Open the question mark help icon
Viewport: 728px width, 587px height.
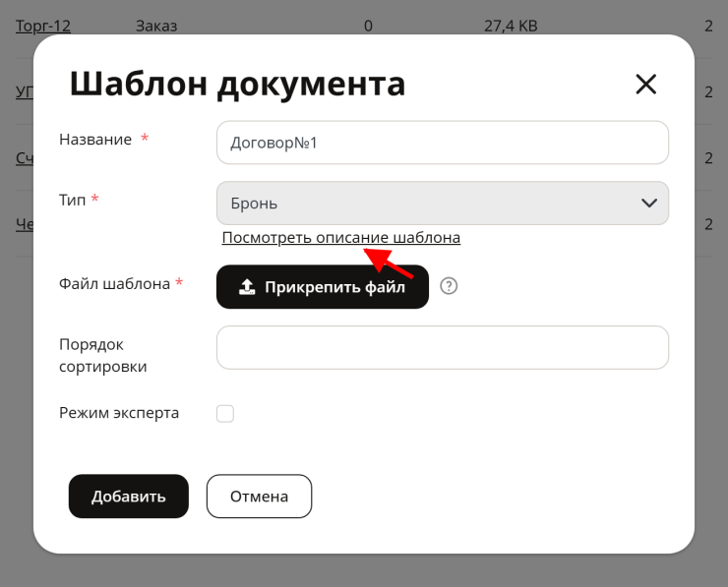coord(449,286)
